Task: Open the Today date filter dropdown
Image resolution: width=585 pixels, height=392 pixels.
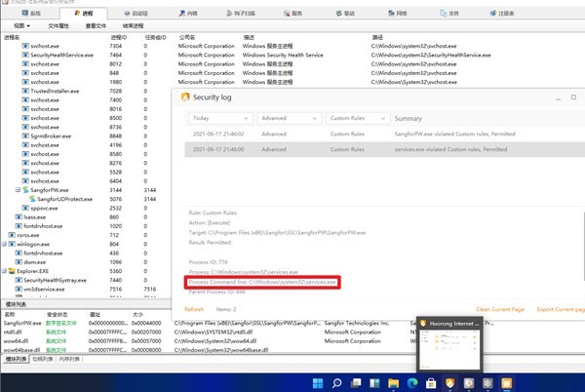Action: (x=217, y=118)
